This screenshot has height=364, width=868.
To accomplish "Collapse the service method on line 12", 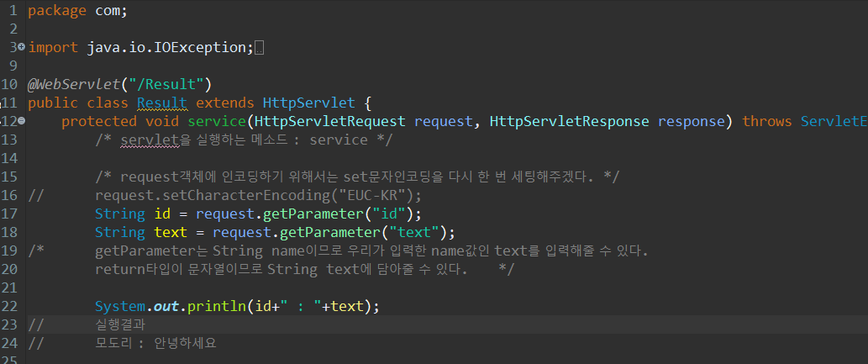I will (x=21, y=121).
